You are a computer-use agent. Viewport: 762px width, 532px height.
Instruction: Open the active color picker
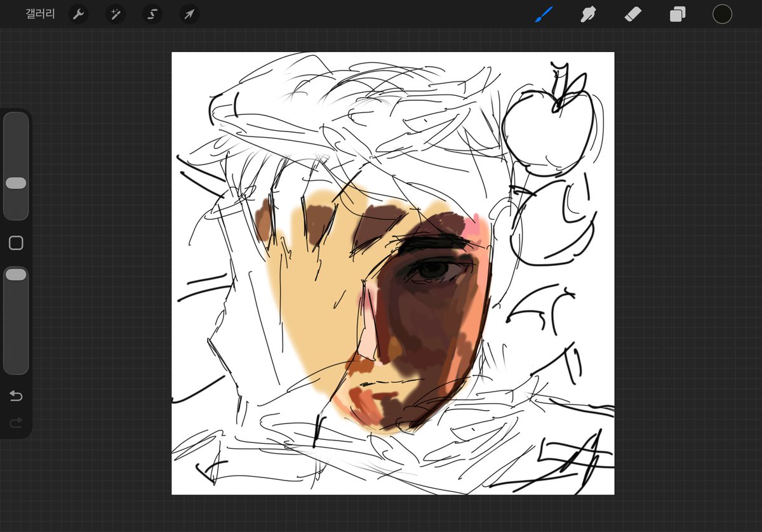pyautogui.click(x=722, y=14)
